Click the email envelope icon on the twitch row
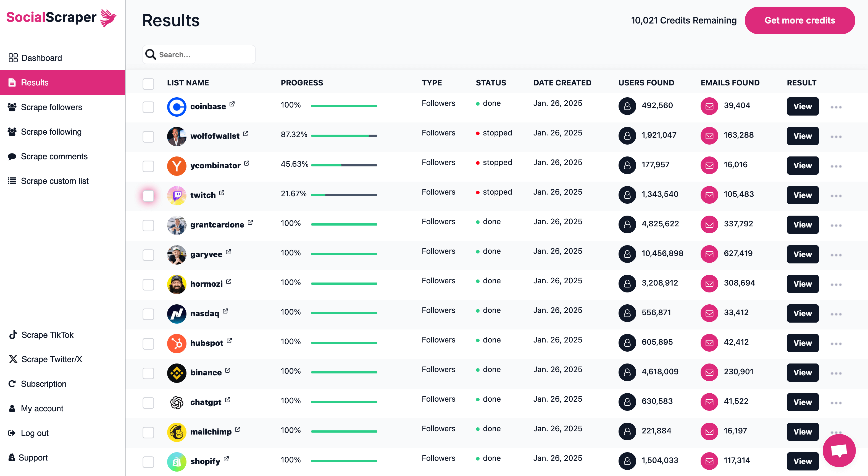Image resolution: width=868 pixels, height=476 pixels. point(709,195)
